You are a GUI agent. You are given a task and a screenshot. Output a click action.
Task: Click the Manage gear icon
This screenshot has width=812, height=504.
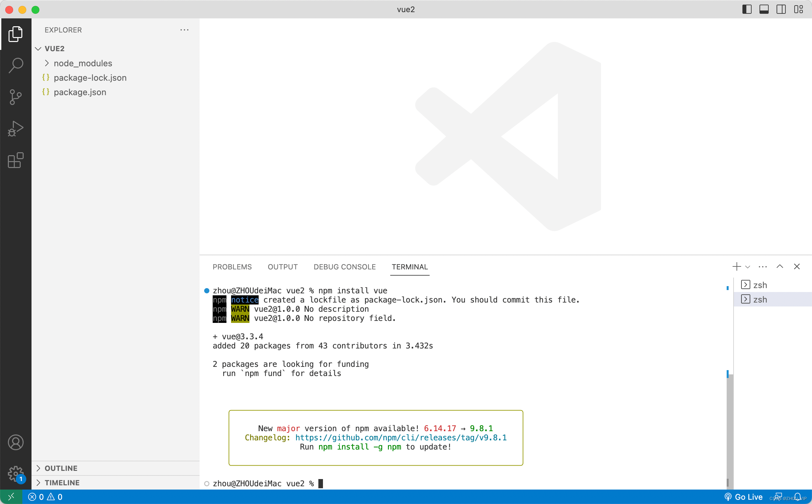click(16, 474)
